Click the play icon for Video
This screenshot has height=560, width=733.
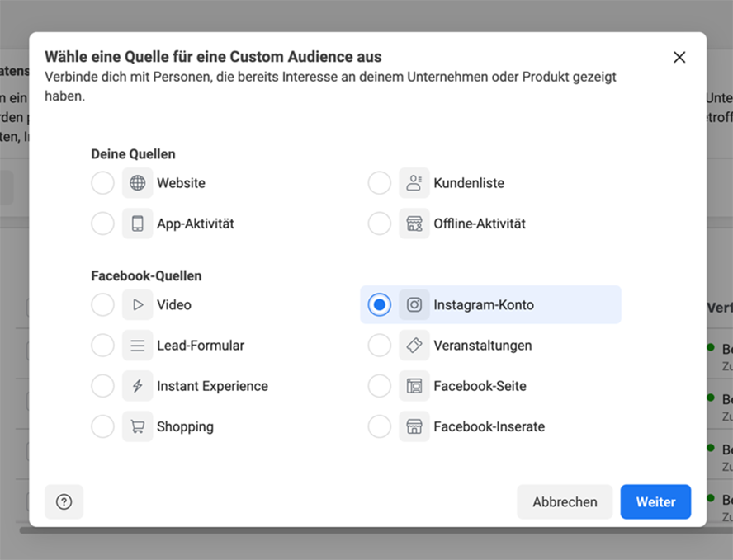pos(137,305)
